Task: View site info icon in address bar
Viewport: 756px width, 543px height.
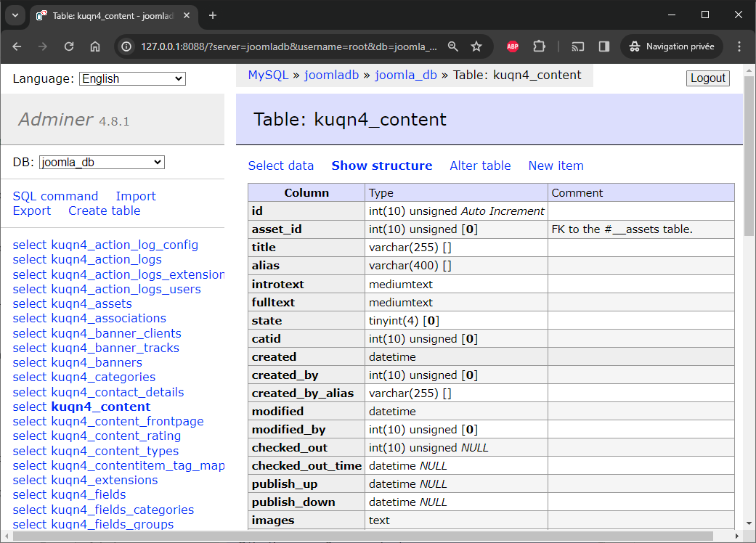Action: coord(126,46)
